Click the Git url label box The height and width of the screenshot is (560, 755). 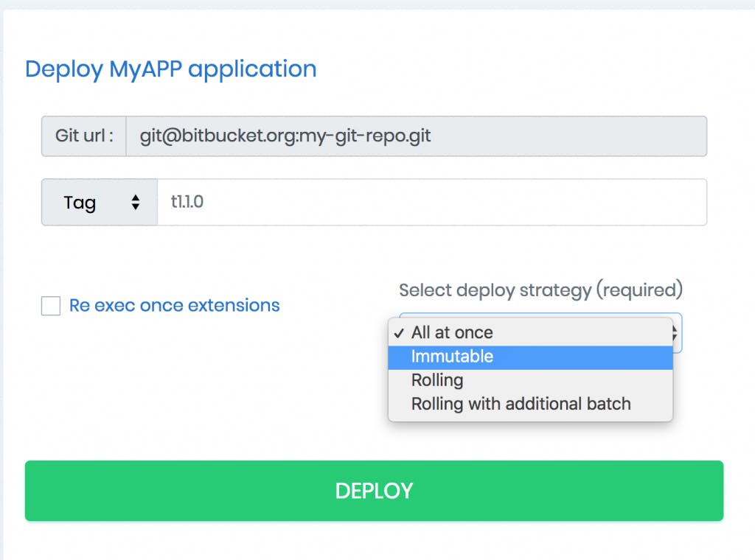(84, 136)
